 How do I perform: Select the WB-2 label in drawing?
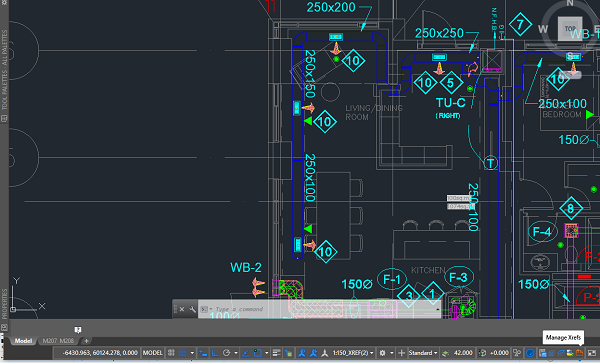click(246, 267)
